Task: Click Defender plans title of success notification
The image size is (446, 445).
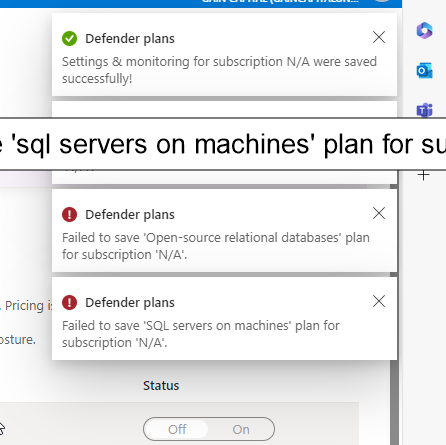Action: point(130,39)
